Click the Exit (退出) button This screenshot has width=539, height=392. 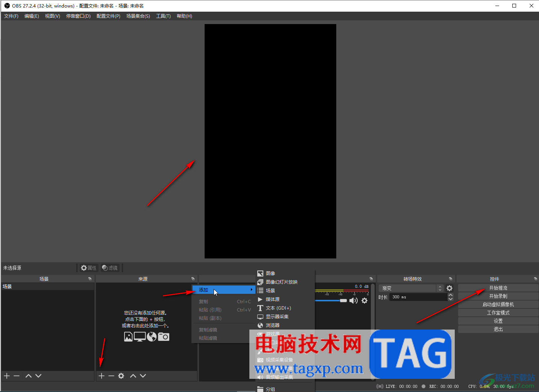[498, 330]
